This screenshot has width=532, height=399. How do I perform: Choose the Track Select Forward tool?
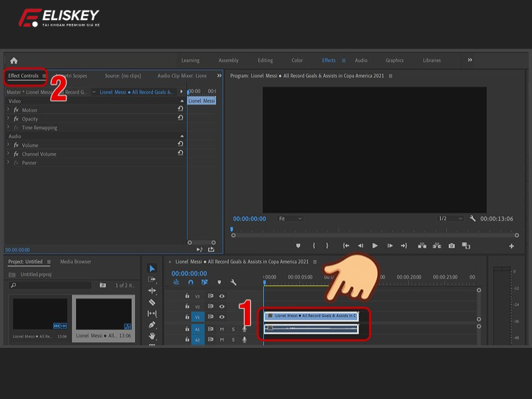tap(151, 279)
